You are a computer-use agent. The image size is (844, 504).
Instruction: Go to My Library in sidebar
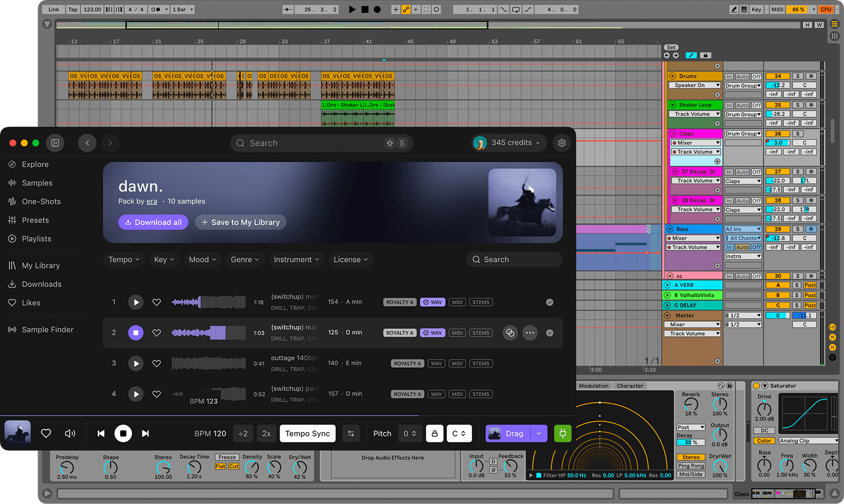point(41,266)
